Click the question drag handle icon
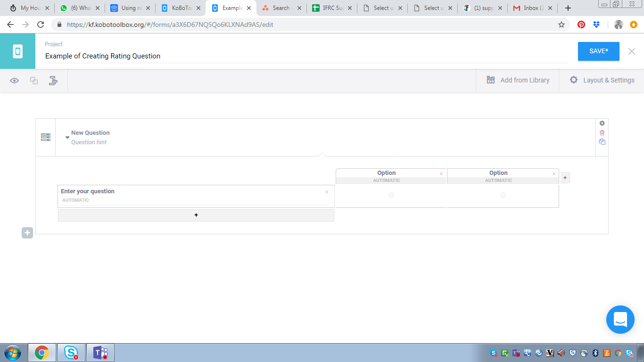The image size is (644, 362). pos(46,137)
